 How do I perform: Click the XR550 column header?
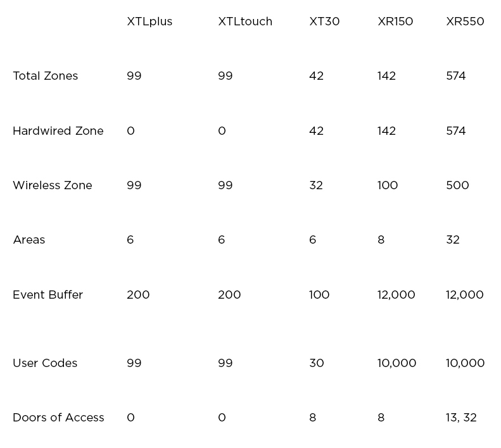465,22
